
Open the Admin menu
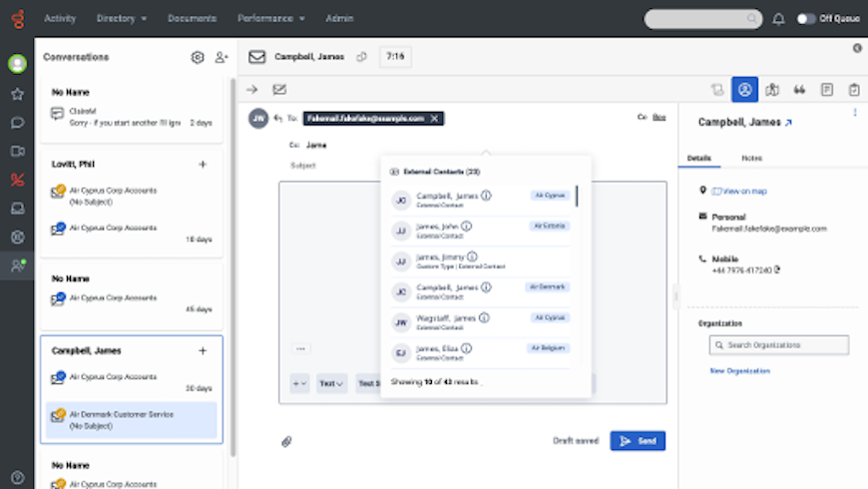(339, 19)
